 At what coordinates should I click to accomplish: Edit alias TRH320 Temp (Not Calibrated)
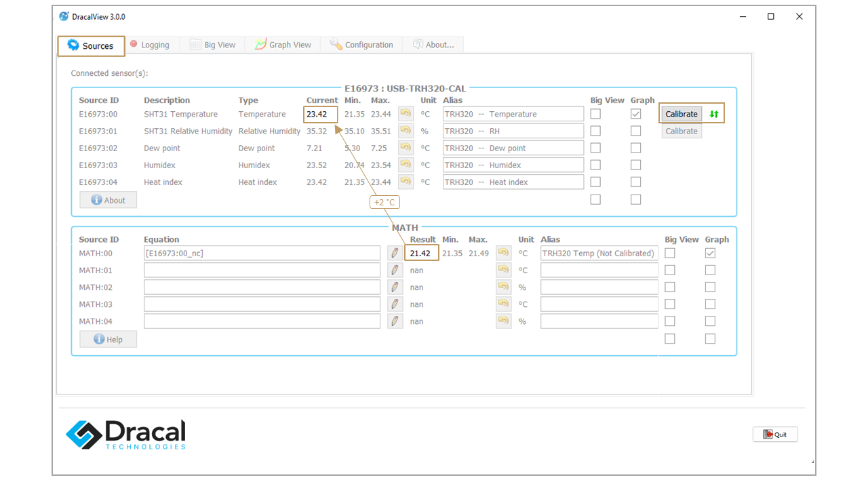[599, 253]
